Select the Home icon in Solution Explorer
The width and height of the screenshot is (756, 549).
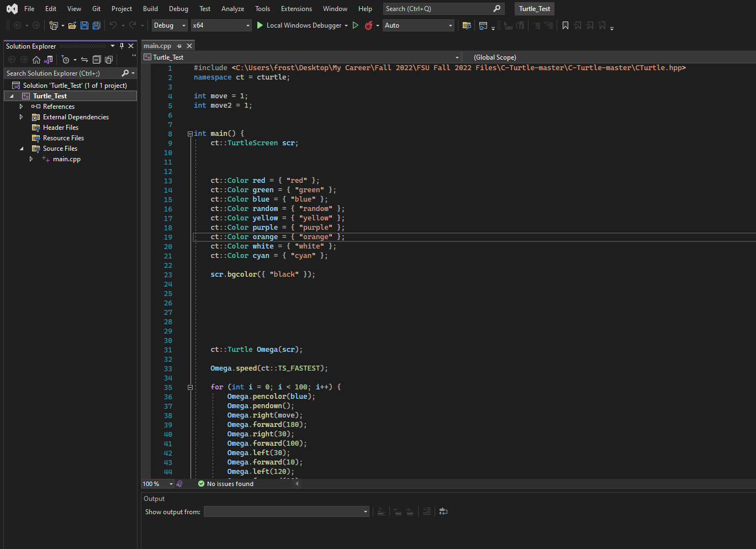click(x=36, y=59)
